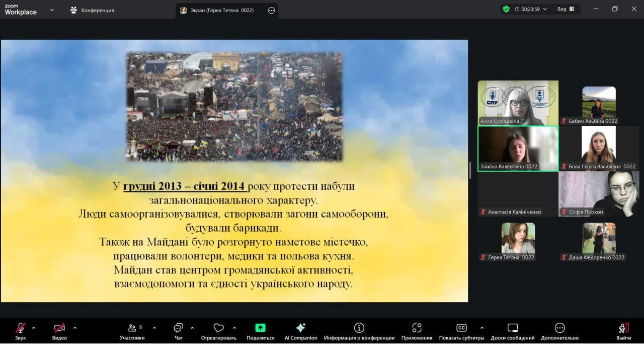The height and width of the screenshot is (344, 644).
Task: Open the Приложения apps icon
Action: (x=417, y=331)
